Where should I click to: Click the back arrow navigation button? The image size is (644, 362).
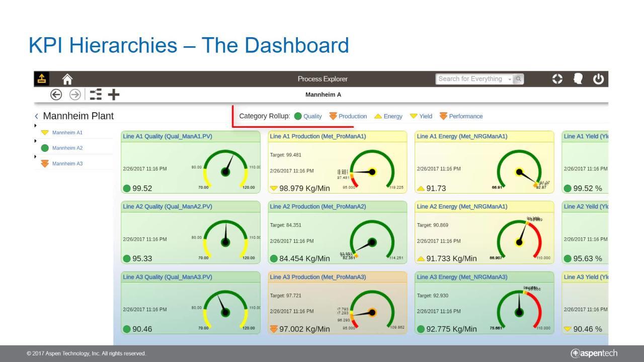point(56,95)
